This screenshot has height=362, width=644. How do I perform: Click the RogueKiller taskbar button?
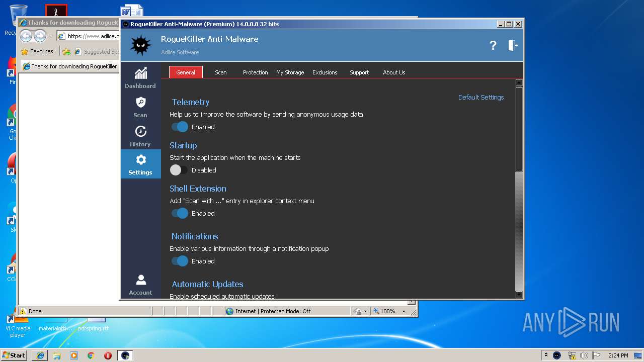click(125, 355)
